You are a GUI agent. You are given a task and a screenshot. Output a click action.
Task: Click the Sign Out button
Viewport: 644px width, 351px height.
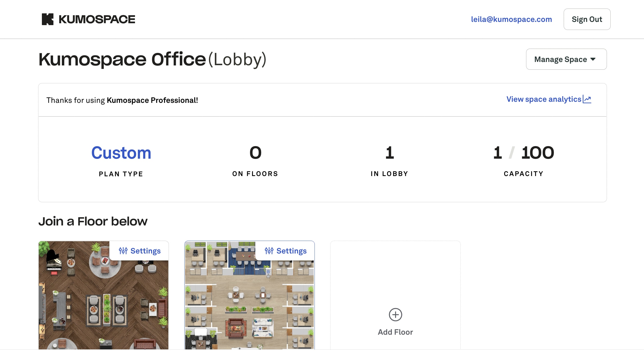tap(587, 19)
